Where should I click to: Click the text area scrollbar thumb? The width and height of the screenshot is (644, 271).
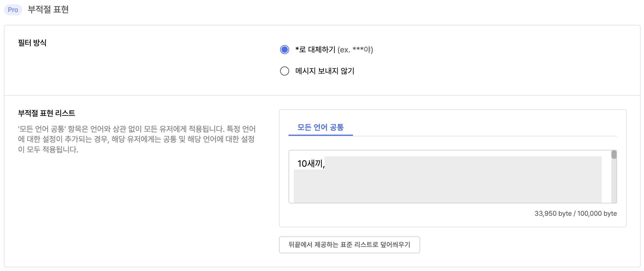point(614,155)
